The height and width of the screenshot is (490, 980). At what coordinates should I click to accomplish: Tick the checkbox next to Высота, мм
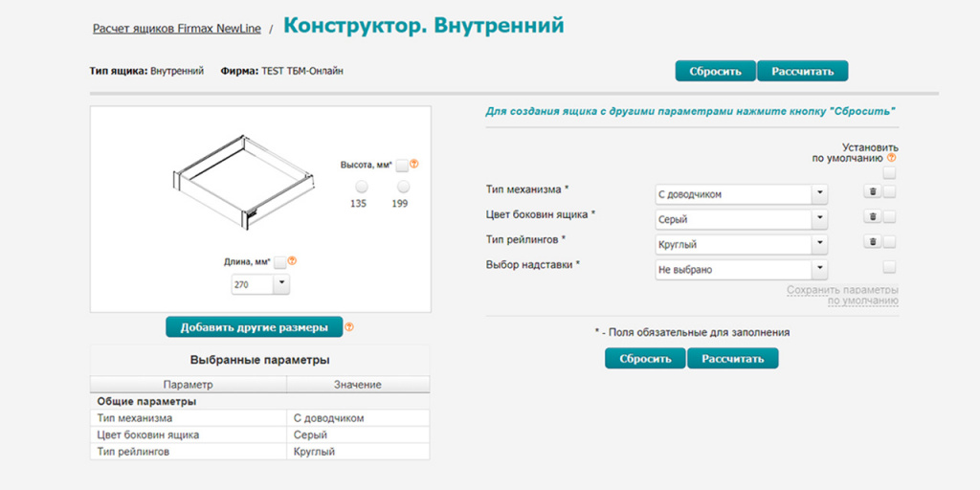click(402, 165)
